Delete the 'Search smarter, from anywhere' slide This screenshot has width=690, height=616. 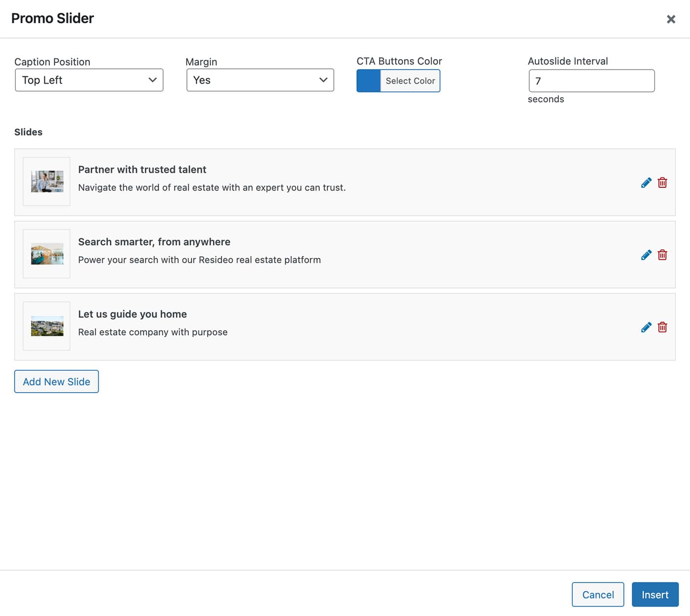[x=662, y=255]
